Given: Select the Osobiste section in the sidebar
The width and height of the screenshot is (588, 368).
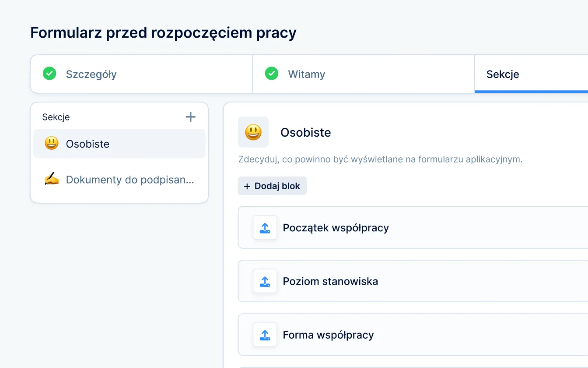Looking at the screenshot, I should [87, 144].
